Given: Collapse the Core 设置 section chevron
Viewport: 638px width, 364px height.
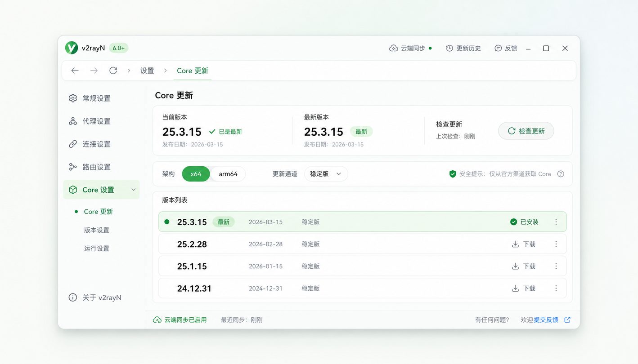Looking at the screenshot, I should [x=134, y=190].
